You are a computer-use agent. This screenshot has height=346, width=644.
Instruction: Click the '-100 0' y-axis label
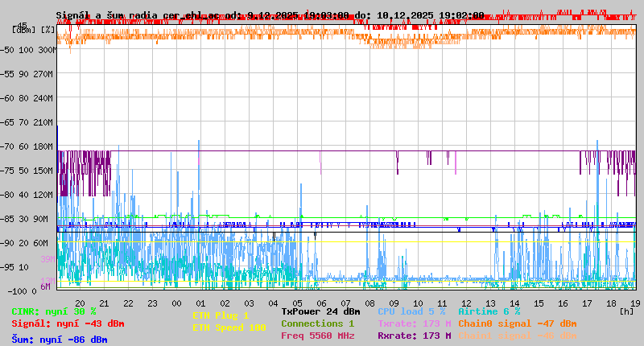[x=22, y=291]
